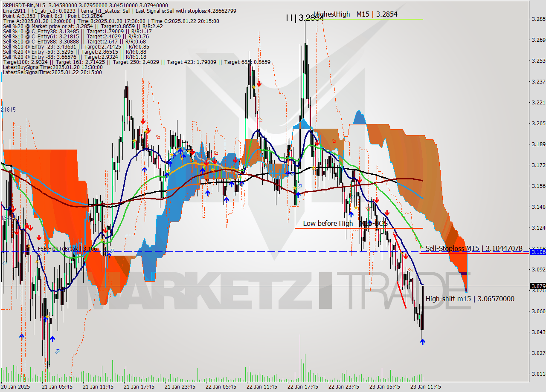Select the 3.253 price axis label
This screenshot has width=546, height=392.
(539, 61)
